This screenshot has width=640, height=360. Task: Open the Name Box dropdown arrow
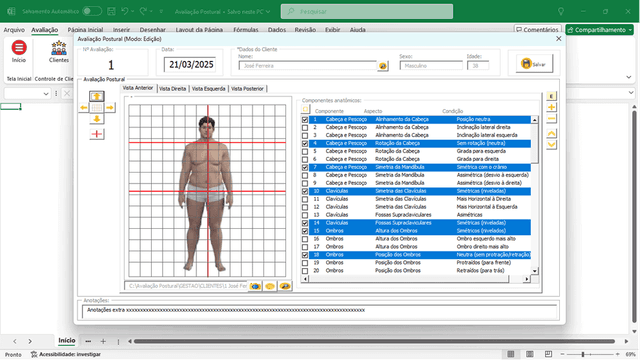point(46,94)
